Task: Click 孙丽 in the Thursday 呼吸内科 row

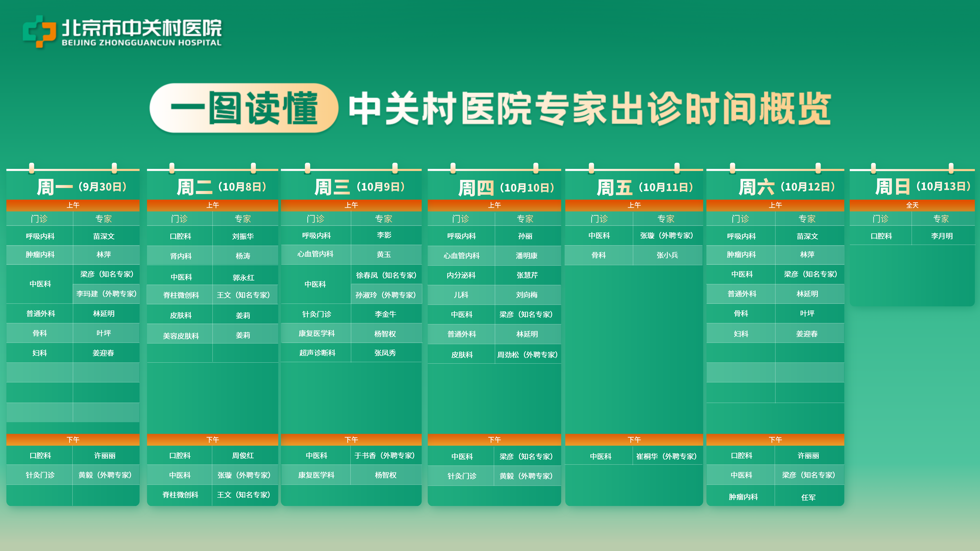Action: point(525,236)
